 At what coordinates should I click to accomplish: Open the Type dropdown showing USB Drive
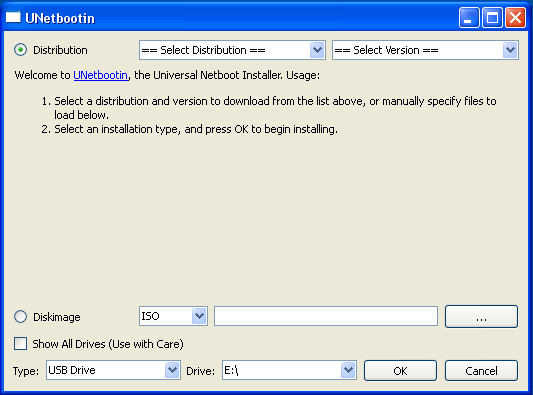113,370
